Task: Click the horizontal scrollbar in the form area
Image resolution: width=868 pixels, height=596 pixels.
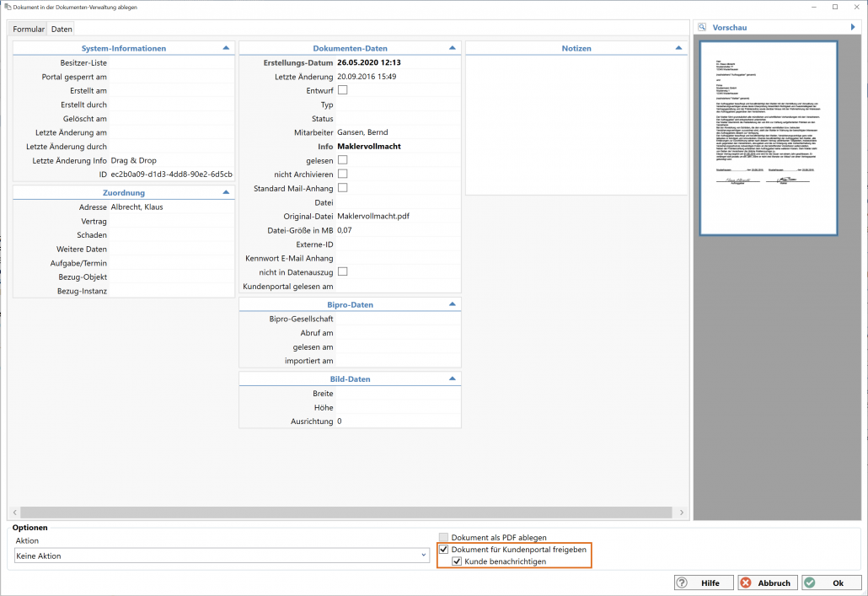Action: click(x=346, y=513)
